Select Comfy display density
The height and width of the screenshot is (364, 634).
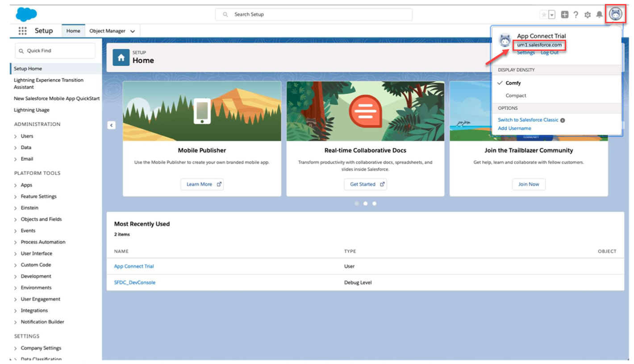(x=513, y=83)
